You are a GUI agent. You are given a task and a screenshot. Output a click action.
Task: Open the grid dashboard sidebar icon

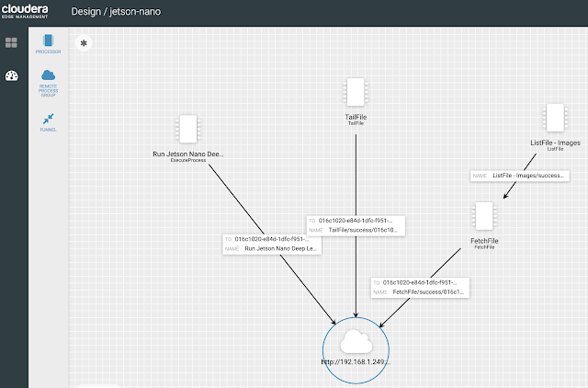pos(11,43)
